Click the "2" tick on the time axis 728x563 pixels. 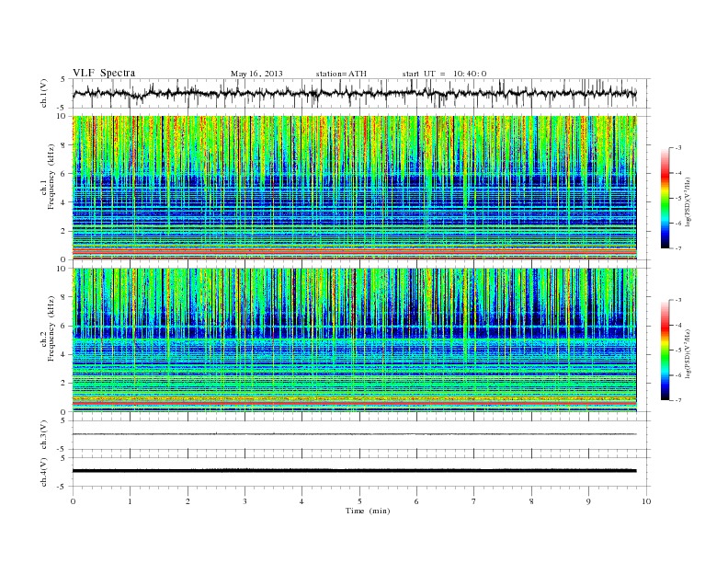click(x=188, y=501)
